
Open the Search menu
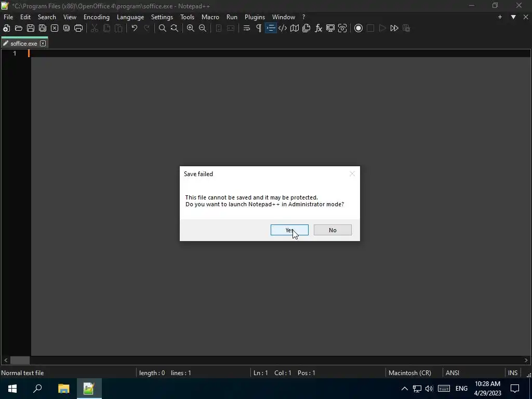pos(47,17)
